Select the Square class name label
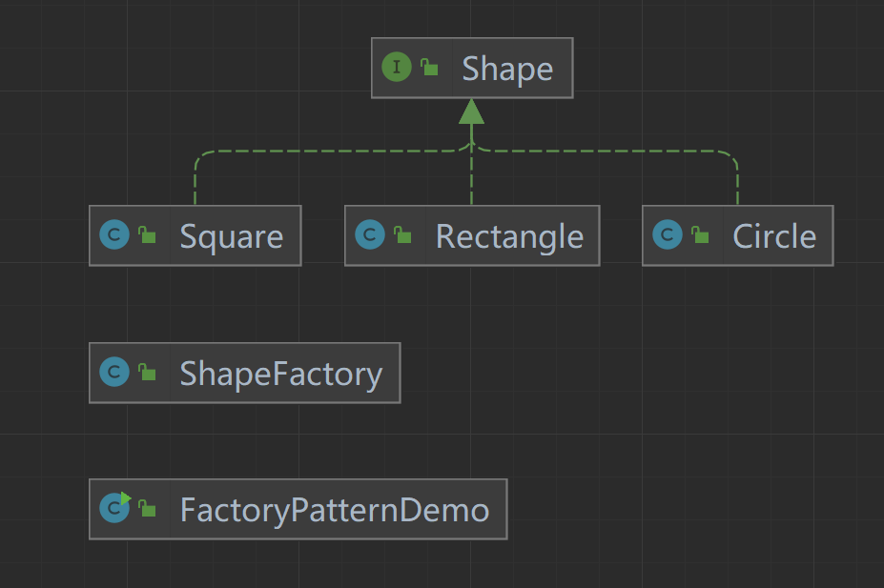 [x=231, y=236]
